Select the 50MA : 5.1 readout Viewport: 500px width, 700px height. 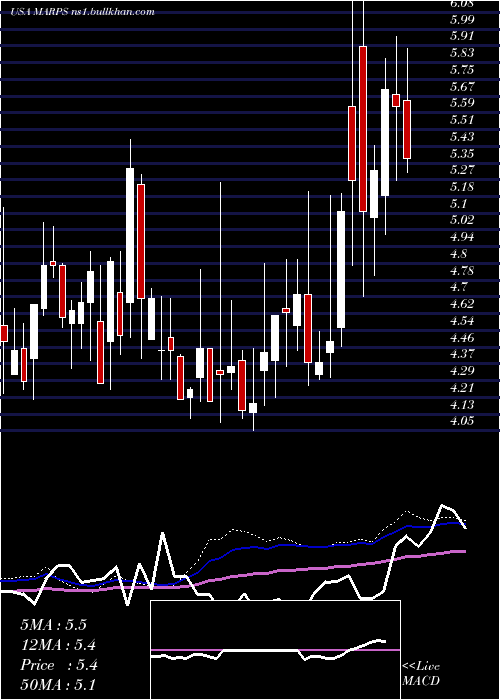[x=58, y=685]
